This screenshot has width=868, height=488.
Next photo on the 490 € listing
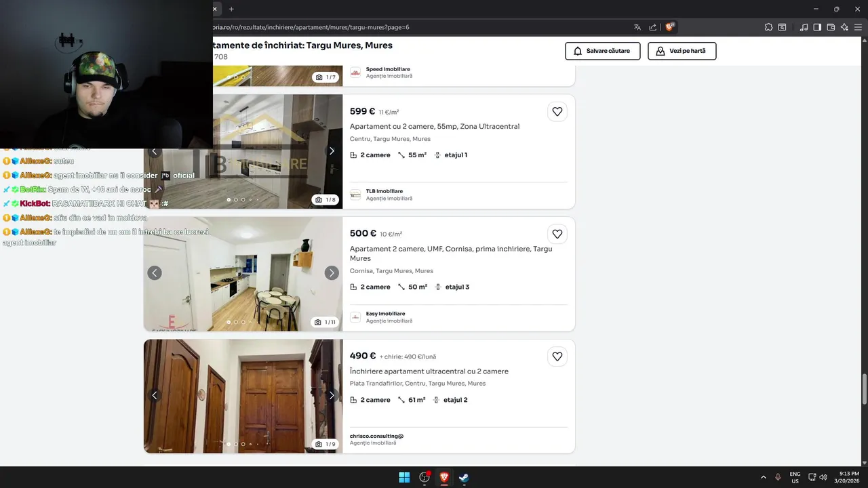[332, 395]
